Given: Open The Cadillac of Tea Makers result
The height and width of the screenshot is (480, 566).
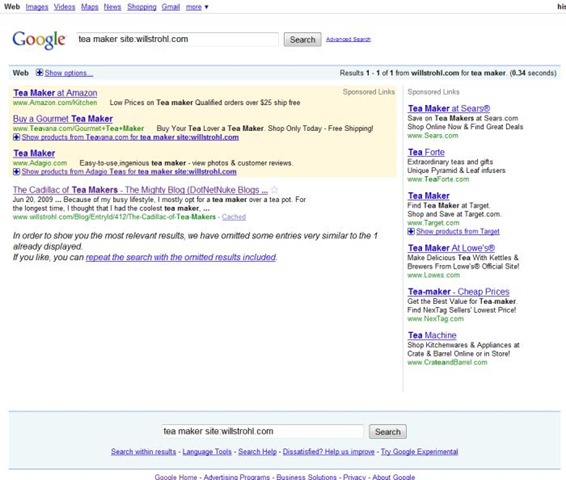Looking at the screenshot, I should tap(140, 190).
